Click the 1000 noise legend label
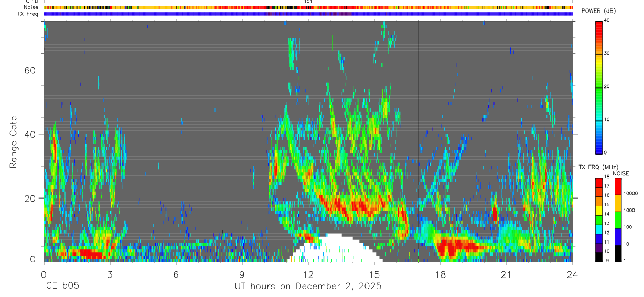This screenshot has height=297, width=644. click(629, 211)
